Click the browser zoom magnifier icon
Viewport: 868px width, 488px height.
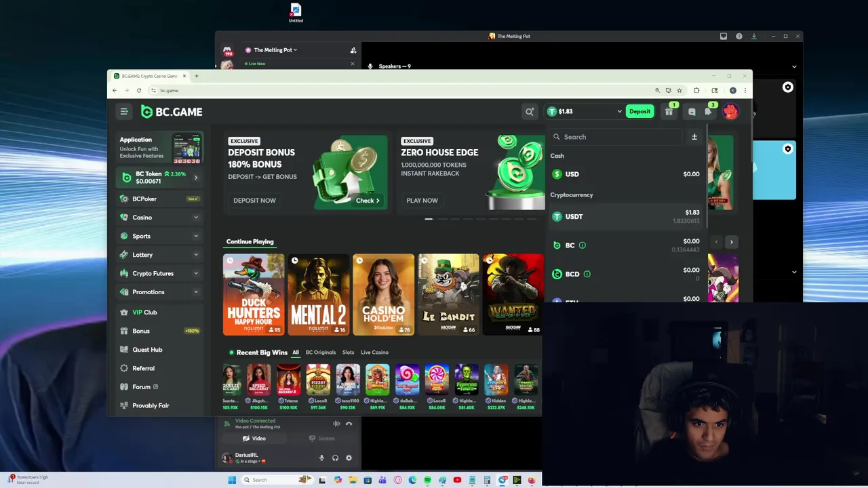657,90
